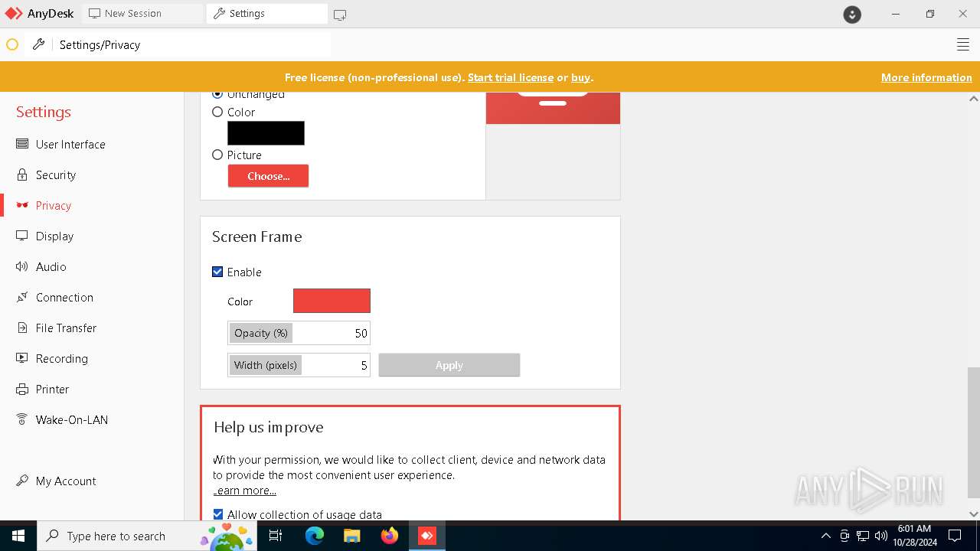Toggle Screen Frame Enable checkbox
This screenshot has width=980, height=551.
217,272
